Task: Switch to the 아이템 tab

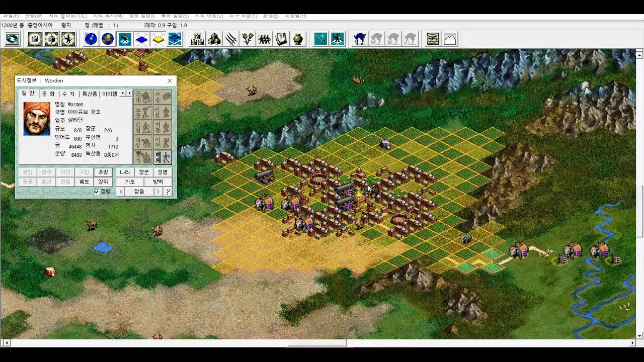Action: tap(110, 94)
